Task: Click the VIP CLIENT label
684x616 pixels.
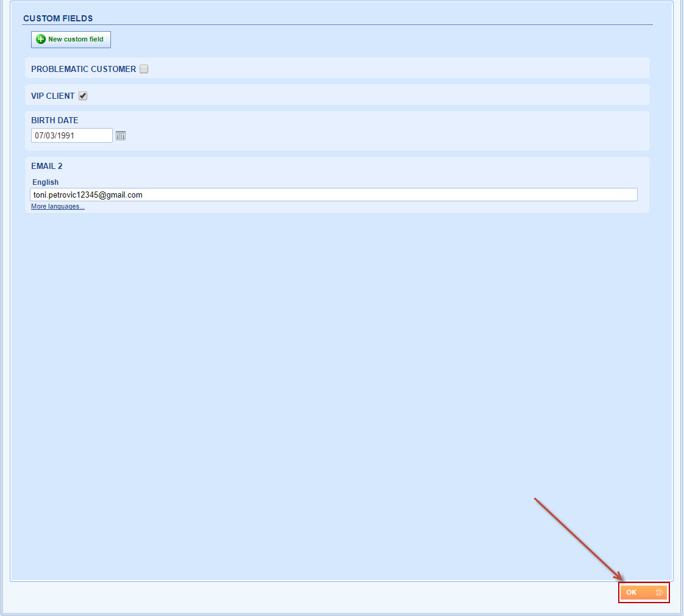Action: (53, 96)
